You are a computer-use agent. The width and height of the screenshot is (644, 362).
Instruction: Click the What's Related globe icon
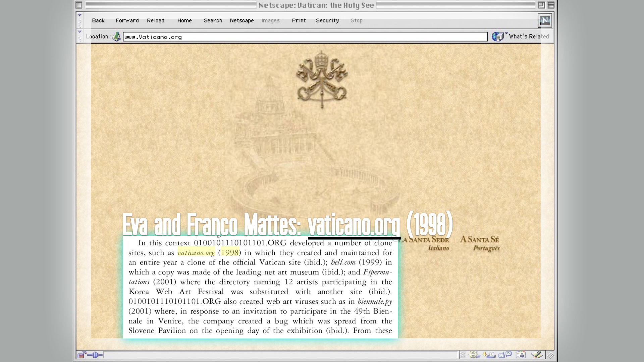pyautogui.click(x=498, y=37)
